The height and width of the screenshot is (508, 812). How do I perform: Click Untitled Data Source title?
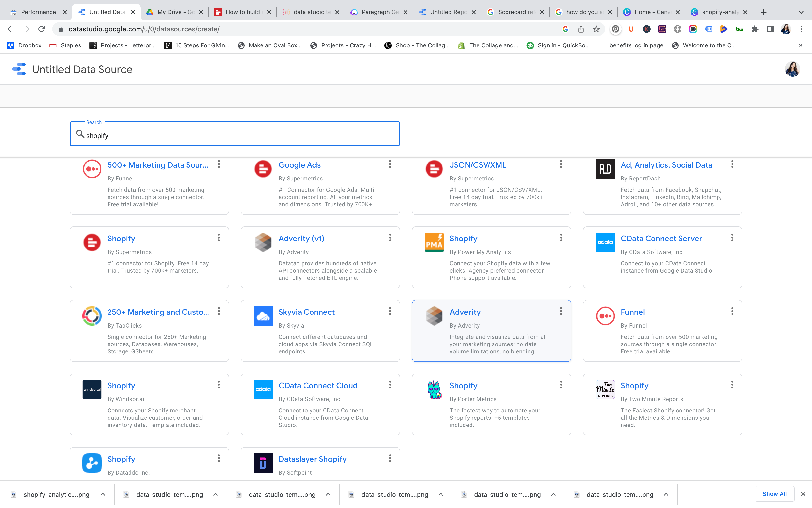(82, 70)
